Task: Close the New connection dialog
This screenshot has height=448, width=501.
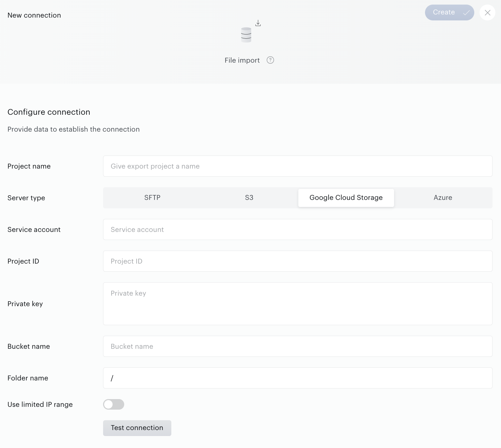Action: coord(487,12)
